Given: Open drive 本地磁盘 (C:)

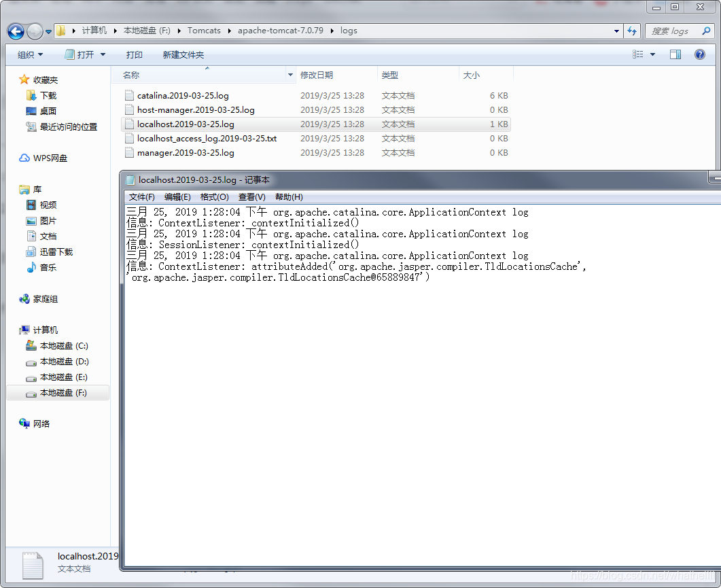Looking at the screenshot, I should (64, 346).
